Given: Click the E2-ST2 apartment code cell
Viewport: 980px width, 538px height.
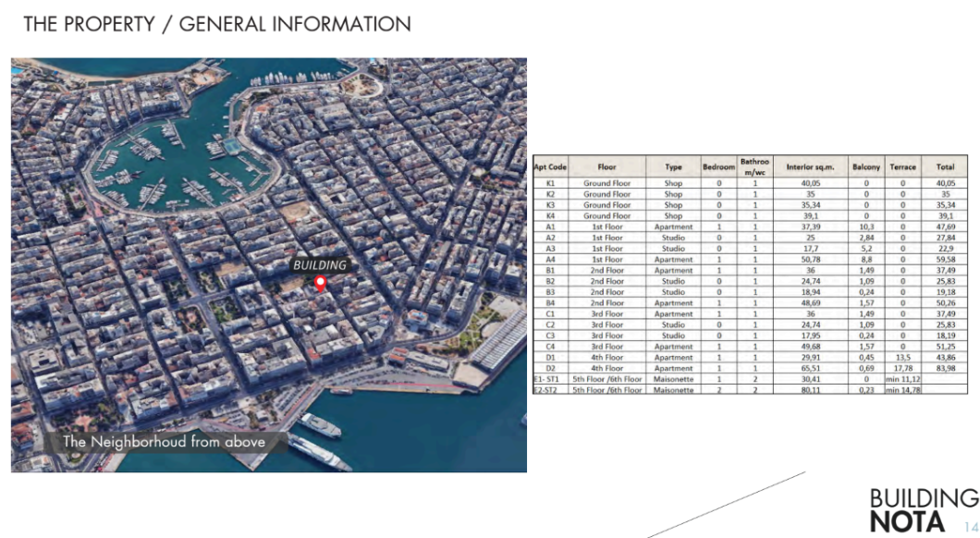Looking at the screenshot, I should point(550,391).
